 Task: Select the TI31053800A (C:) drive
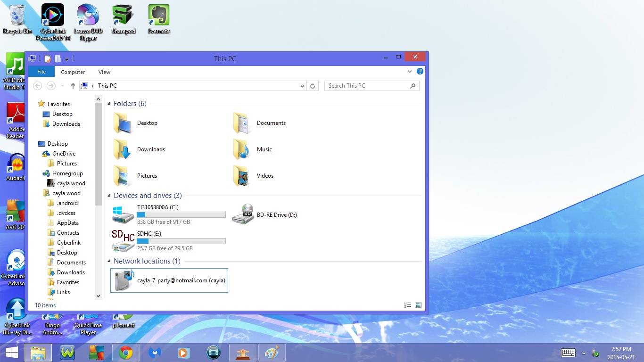pyautogui.click(x=169, y=214)
